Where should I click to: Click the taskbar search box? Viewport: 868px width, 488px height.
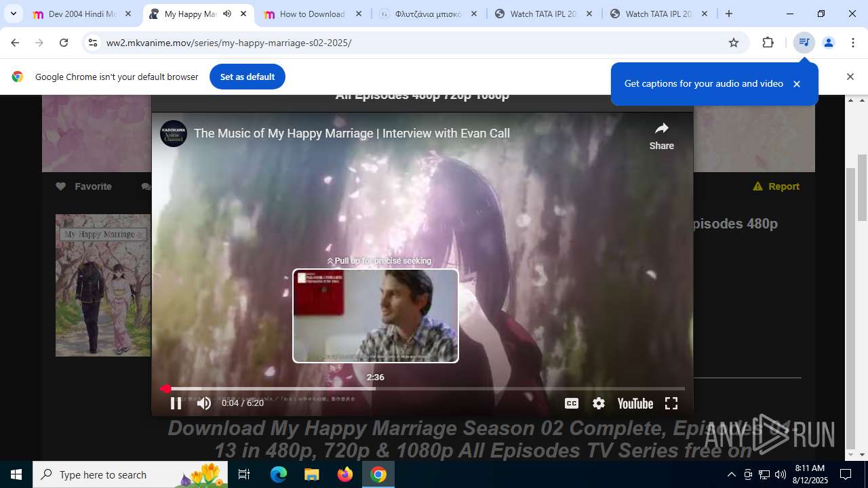(x=130, y=474)
